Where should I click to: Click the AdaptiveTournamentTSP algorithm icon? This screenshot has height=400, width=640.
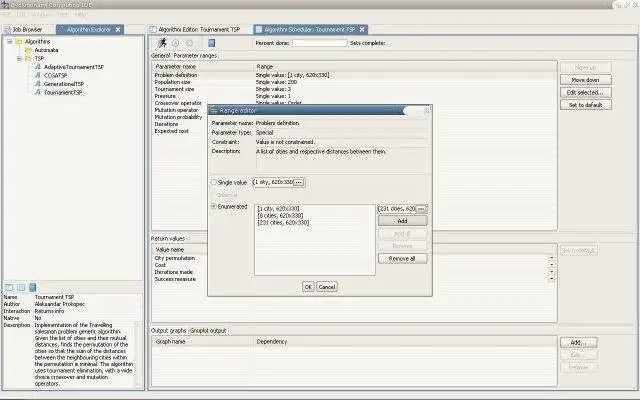[38, 67]
